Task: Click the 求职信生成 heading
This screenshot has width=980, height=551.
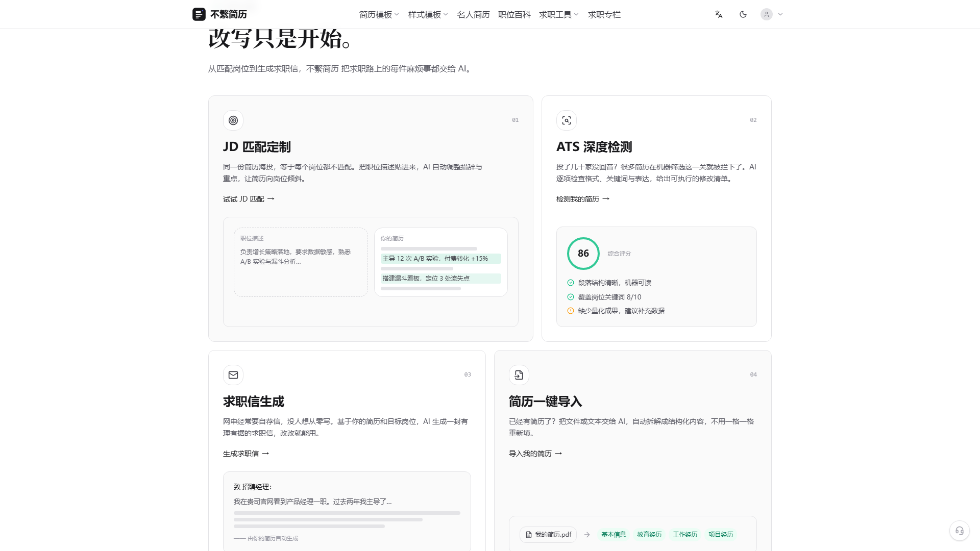Action: coord(254,402)
